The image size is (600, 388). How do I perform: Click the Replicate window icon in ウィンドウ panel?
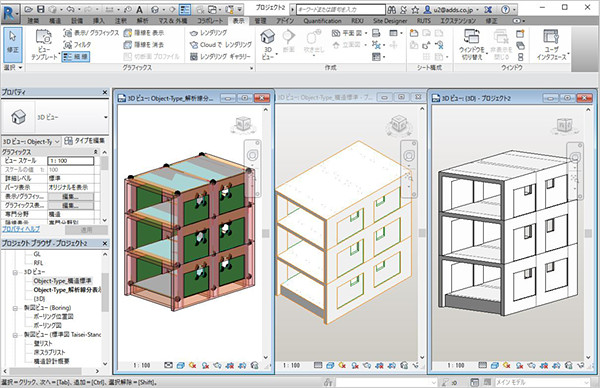[520, 34]
